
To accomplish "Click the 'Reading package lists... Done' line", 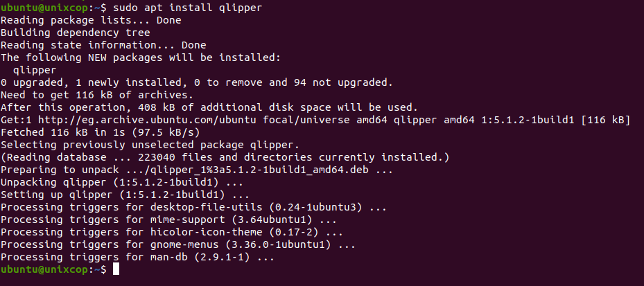I will (91, 20).
